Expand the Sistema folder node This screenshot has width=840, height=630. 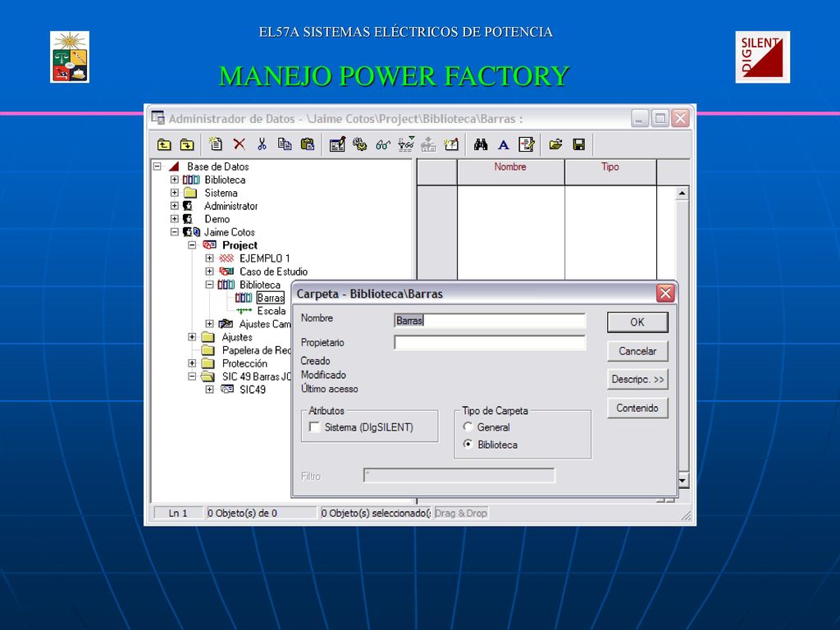[174, 193]
